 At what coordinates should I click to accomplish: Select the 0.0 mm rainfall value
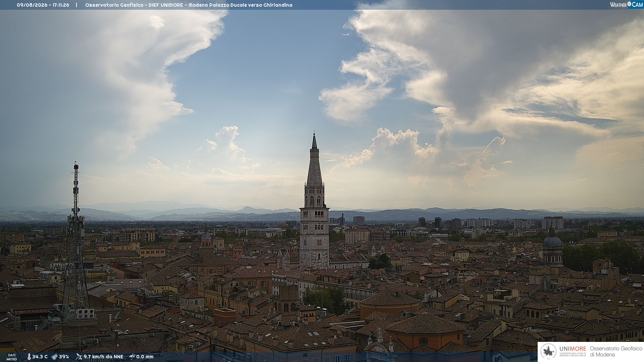pos(145,357)
